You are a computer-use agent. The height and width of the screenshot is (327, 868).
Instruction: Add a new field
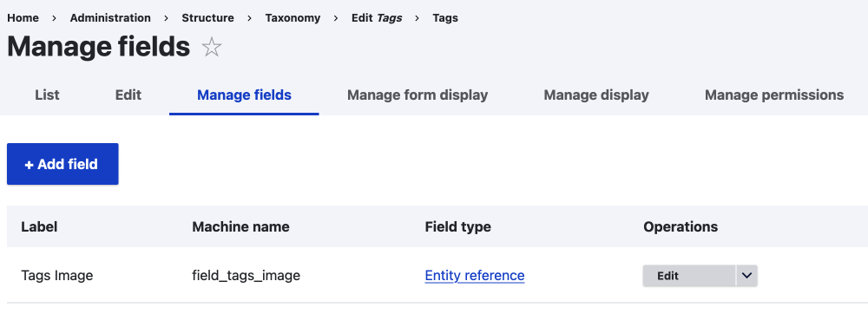coord(62,164)
